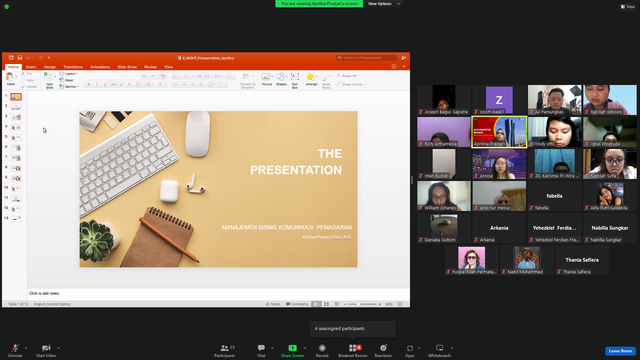Click the Arrange icon in the ribbon
640x360 pixels.
point(311,77)
